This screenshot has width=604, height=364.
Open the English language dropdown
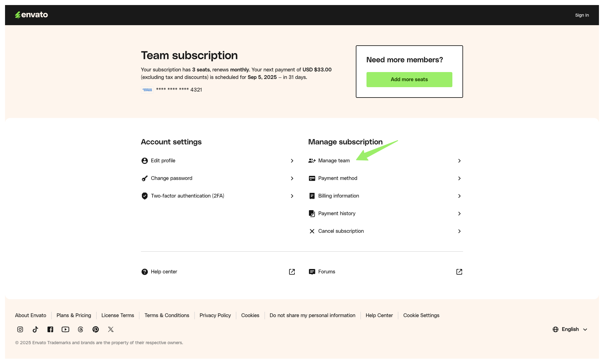click(x=570, y=329)
